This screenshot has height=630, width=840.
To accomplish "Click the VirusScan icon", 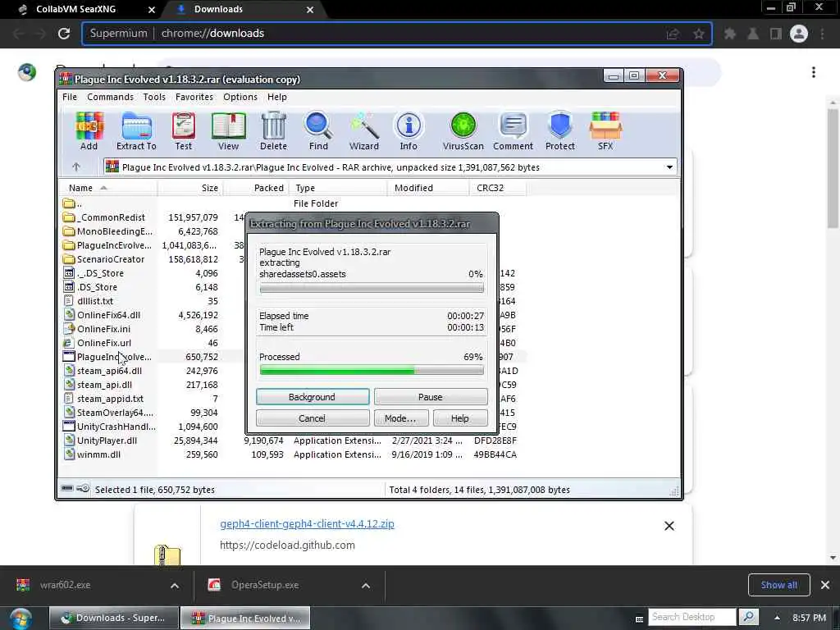I will (463, 131).
